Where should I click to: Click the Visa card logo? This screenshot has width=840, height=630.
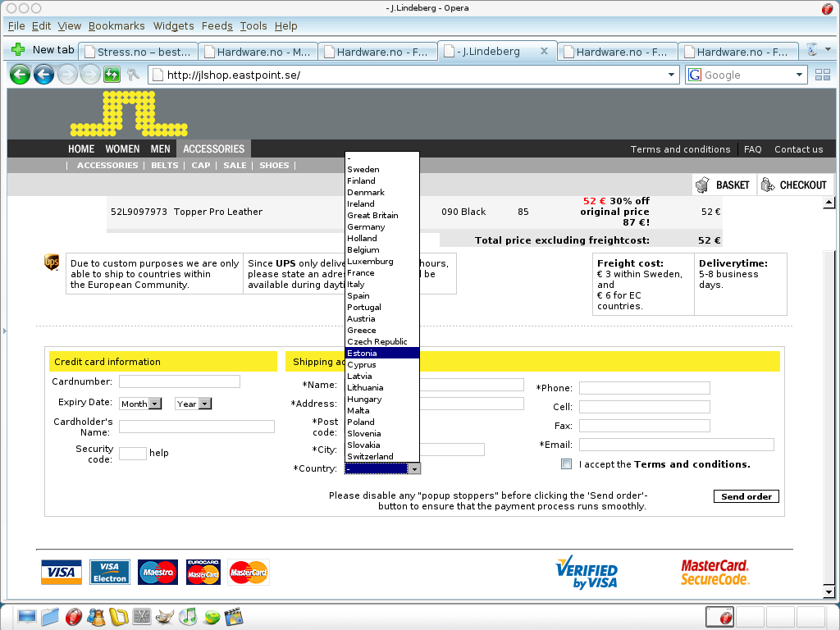[62, 572]
